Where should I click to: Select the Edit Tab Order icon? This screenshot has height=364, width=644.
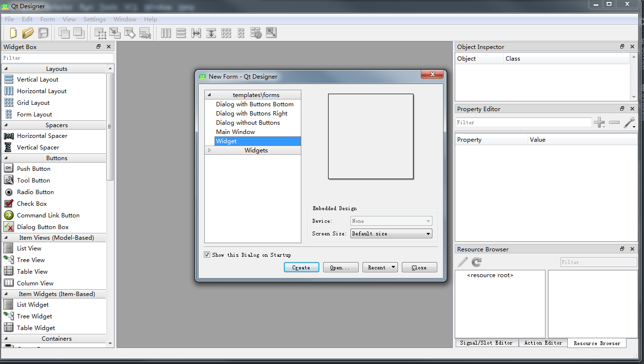(x=145, y=33)
